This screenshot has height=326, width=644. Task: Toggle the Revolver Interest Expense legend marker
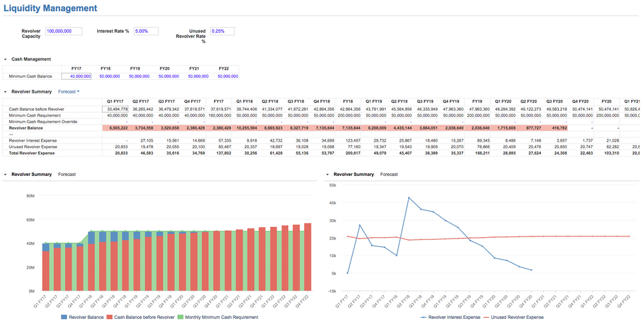coord(424,317)
